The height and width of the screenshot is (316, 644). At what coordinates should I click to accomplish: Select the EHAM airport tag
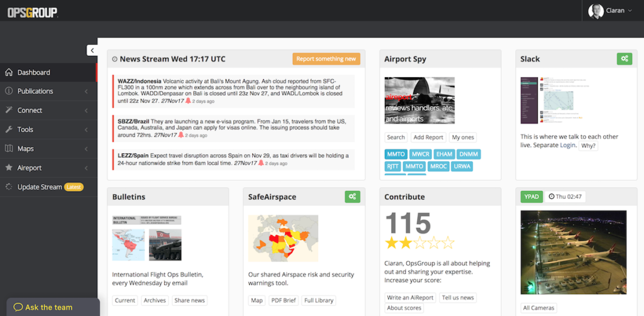(x=444, y=154)
